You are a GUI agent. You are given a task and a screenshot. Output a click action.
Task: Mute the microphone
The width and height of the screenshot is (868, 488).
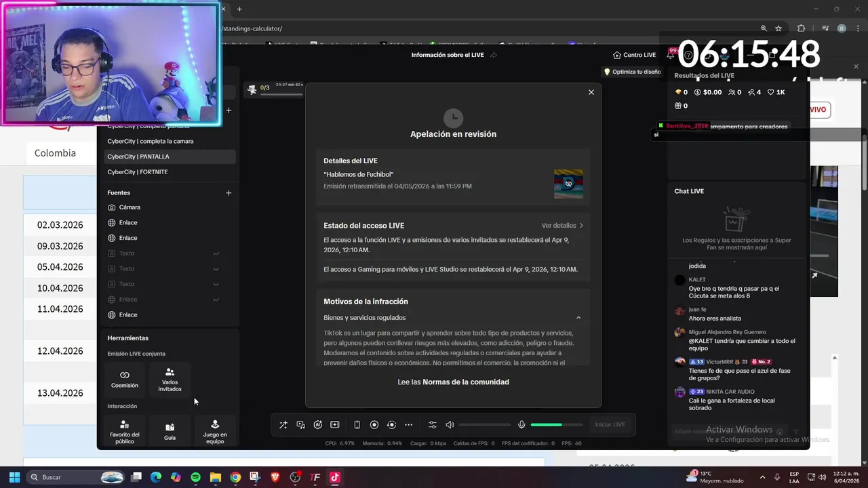pyautogui.click(x=521, y=425)
